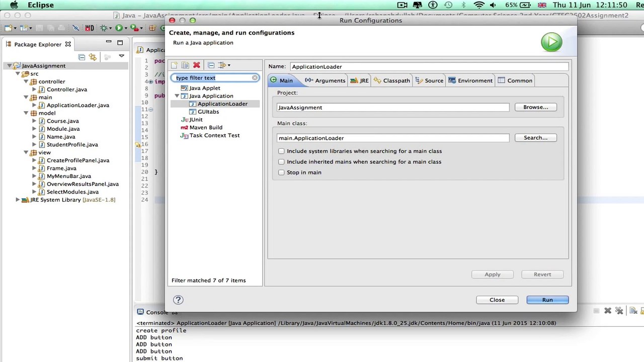The width and height of the screenshot is (644, 362).
Task: Click the New launch configuration icon
Action: pos(174,65)
